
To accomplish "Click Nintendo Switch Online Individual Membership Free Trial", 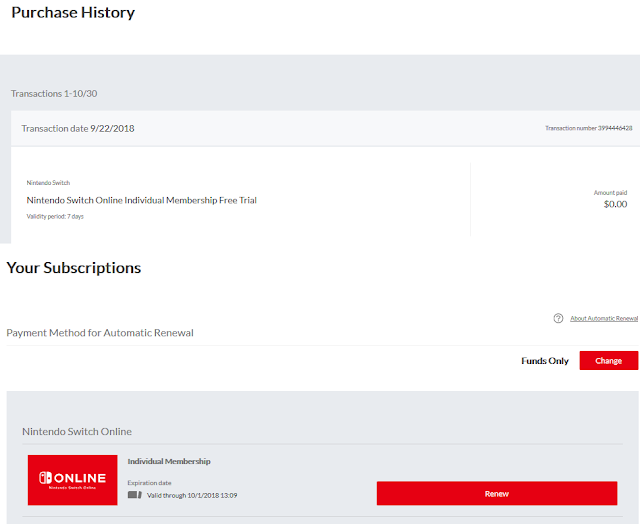I will point(142,200).
